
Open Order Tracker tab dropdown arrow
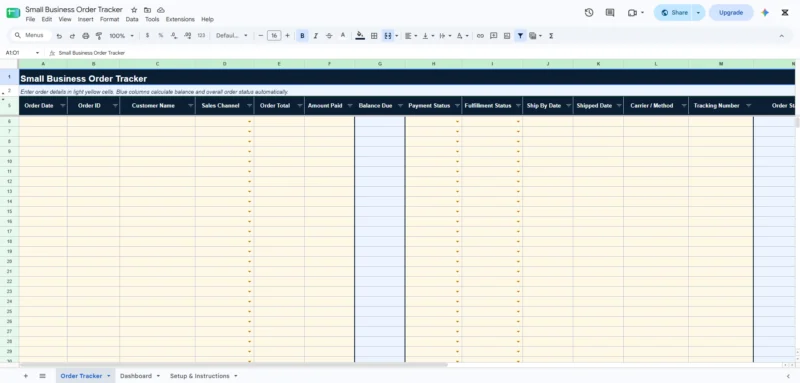click(109, 376)
